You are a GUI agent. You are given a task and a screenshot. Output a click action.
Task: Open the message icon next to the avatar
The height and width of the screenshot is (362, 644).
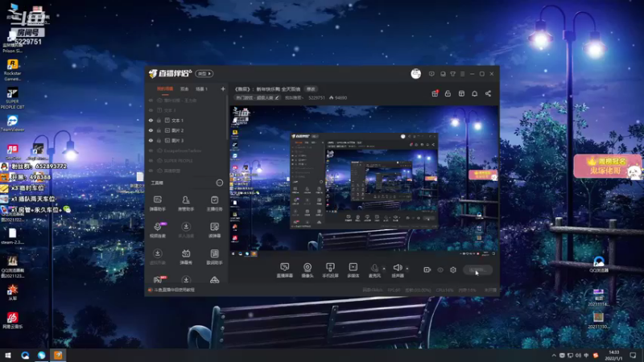431,74
